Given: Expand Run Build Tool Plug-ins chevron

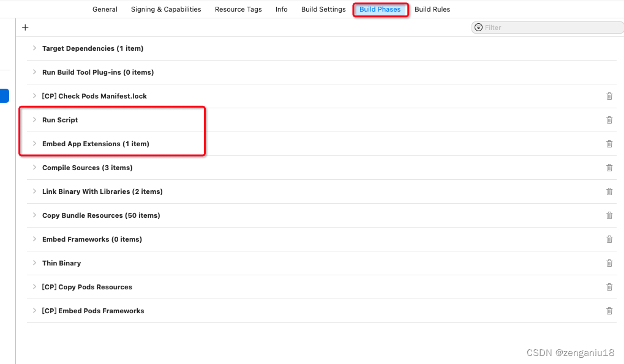Looking at the screenshot, I should [34, 72].
